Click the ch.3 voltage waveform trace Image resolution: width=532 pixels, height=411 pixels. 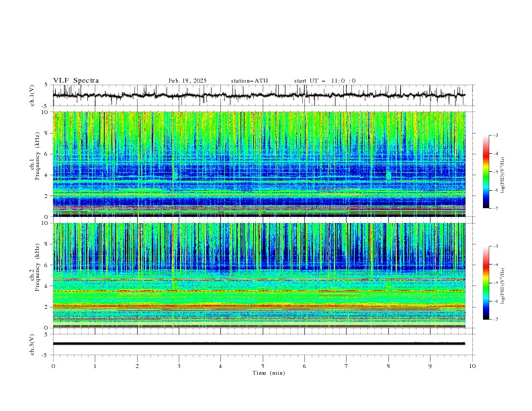tap(259, 344)
